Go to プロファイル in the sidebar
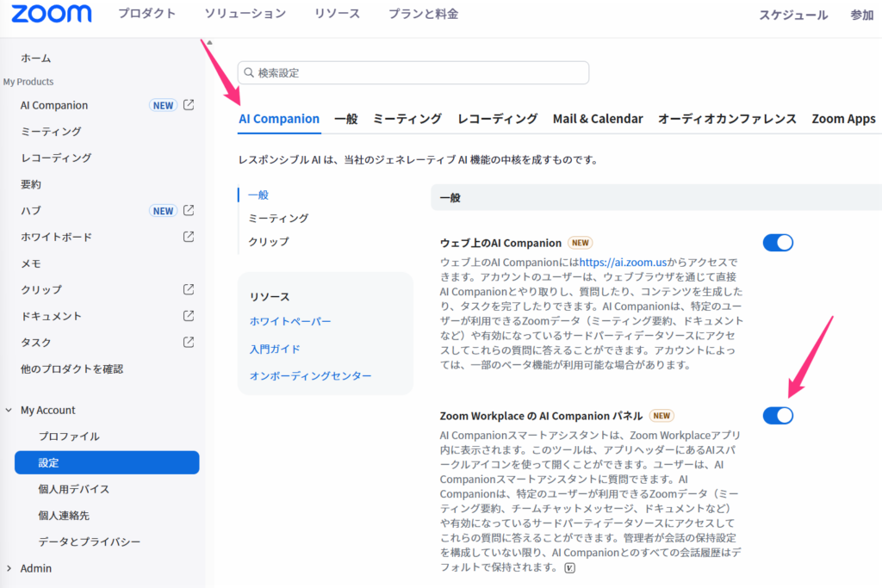Image resolution: width=882 pixels, height=588 pixels. pos(69,436)
